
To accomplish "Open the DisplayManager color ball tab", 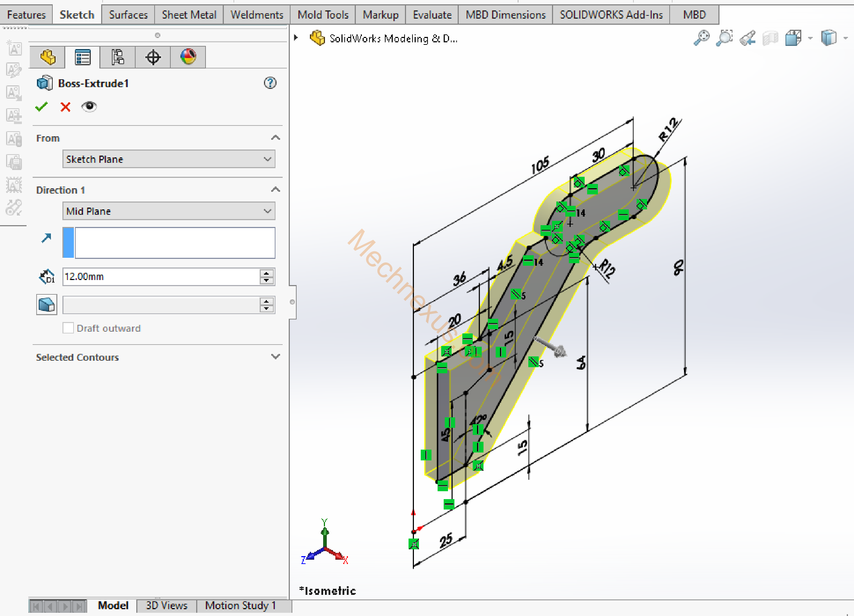I will pyautogui.click(x=188, y=57).
